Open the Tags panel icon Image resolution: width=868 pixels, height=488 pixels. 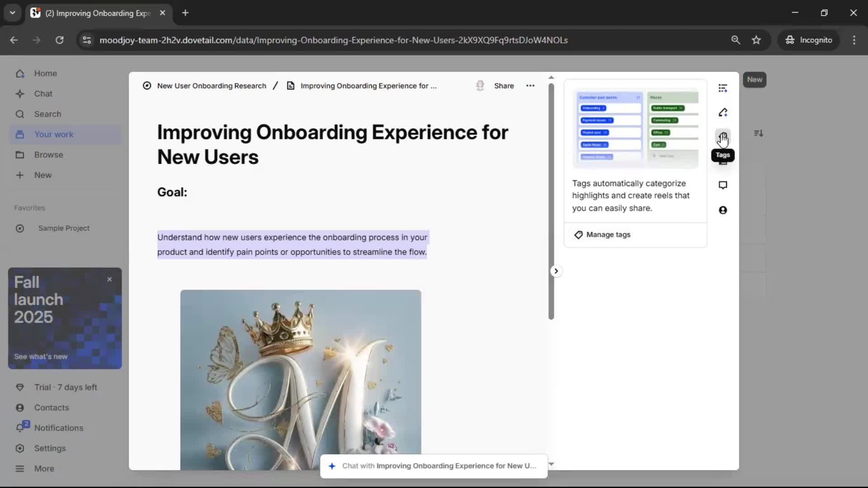click(723, 137)
